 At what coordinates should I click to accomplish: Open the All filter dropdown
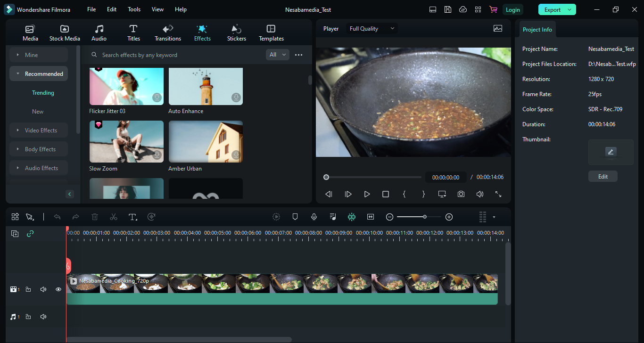277,55
